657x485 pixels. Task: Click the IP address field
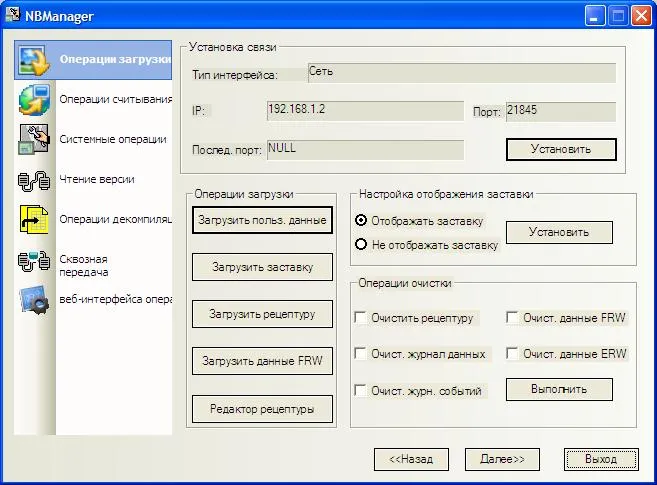[364, 110]
